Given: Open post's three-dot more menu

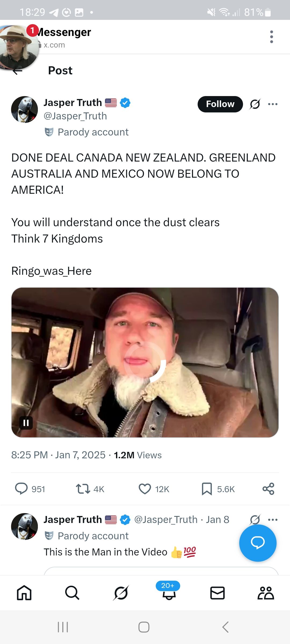Looking at the screenshot, I should coord(273,104).
